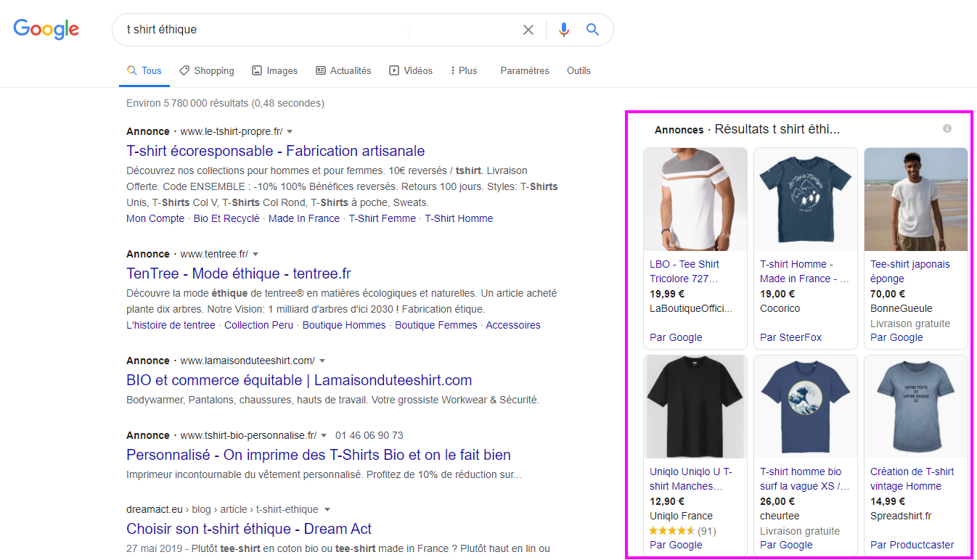Open 'T-shirt écoresponsable - Fabrication artisanale' result
Screen dimensions: 977x560
click(276, 151)
